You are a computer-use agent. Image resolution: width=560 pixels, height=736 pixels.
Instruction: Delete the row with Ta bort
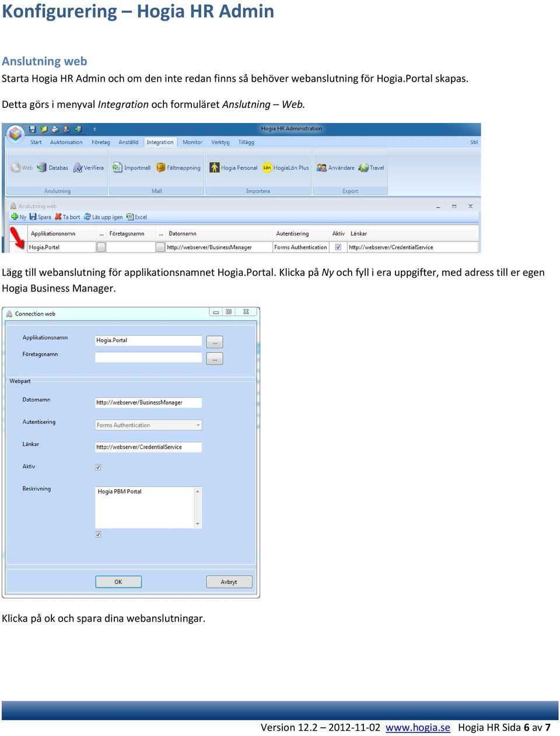click(x=67, y=217)
